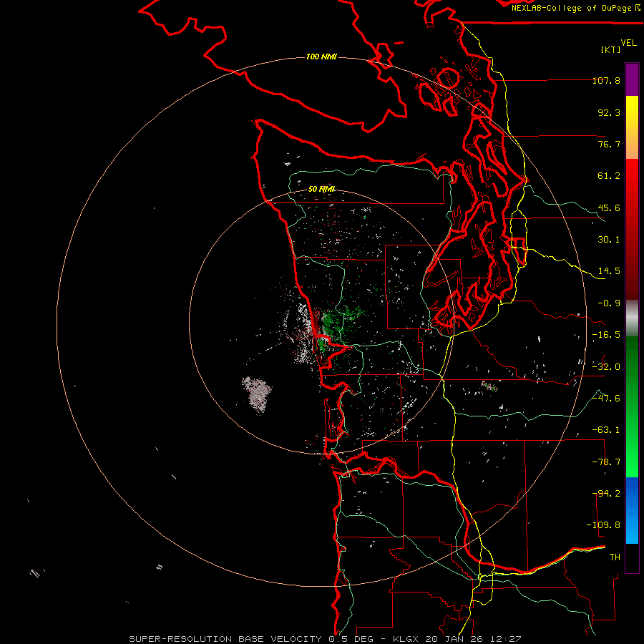Click the 30.1 velocity scale value
Image resolution: width=644 pixels, height=644 pixels.
(609, 240)
